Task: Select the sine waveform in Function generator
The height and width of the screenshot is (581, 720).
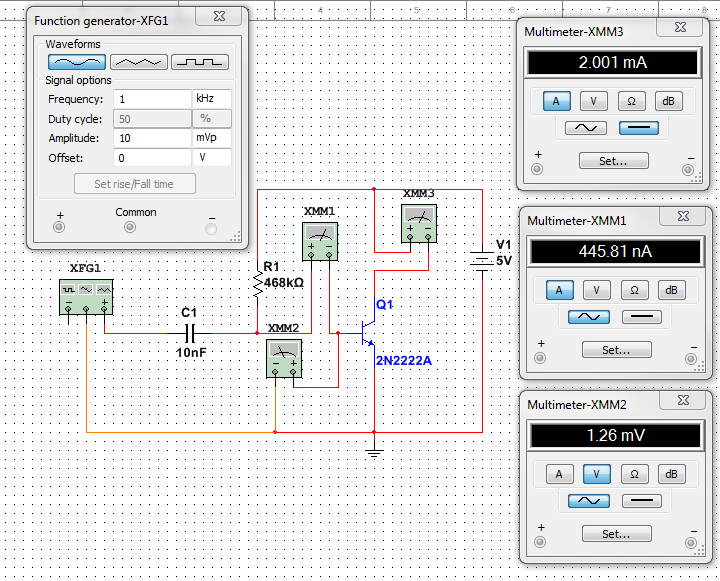Action: 77,62
